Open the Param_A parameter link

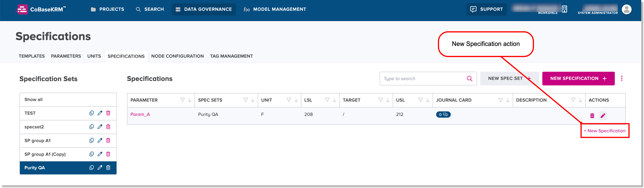coord(140,114)
